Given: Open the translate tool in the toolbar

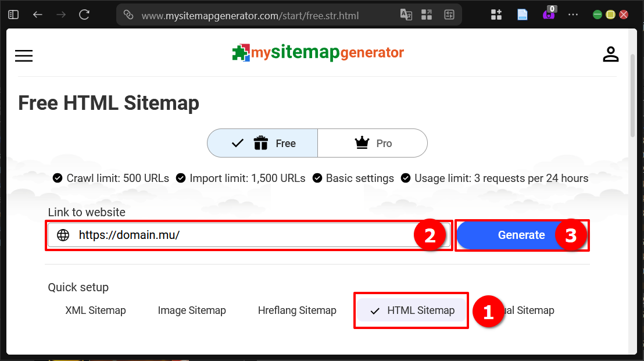Looking at the screenshot, I should pos(406,14).
